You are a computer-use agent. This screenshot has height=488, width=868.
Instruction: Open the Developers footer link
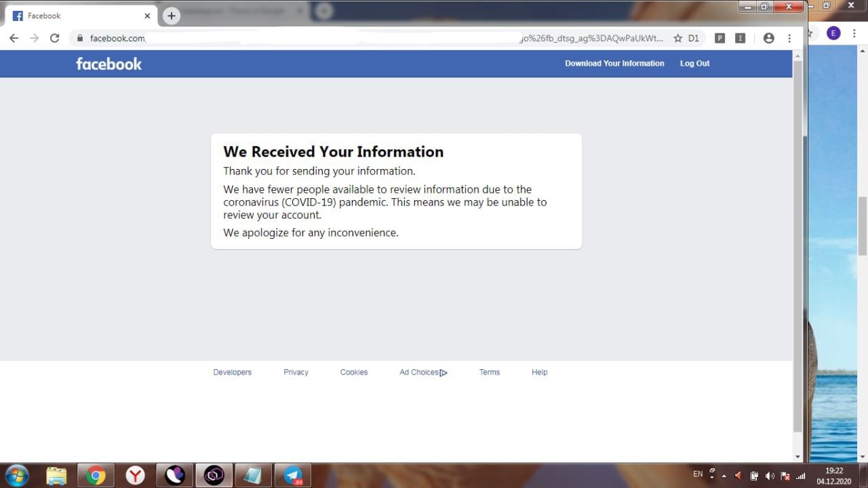coord(232,372)
